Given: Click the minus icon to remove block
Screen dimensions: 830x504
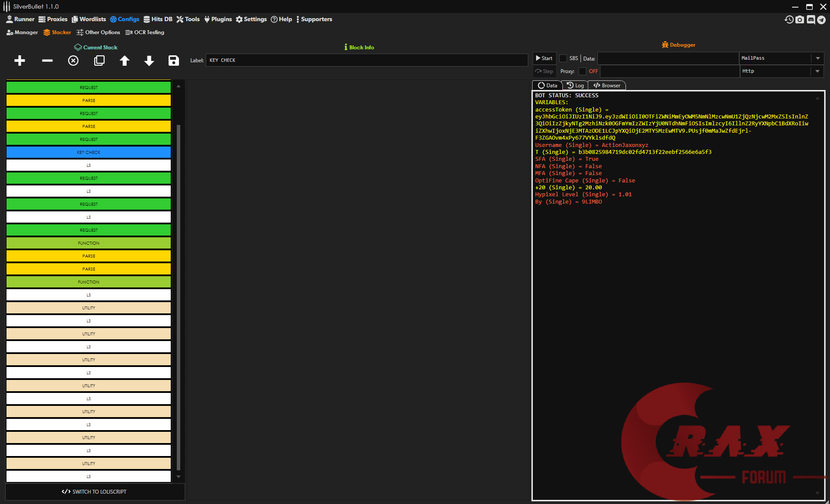Looking at the screenshot, I should click(x=47, y=61).
